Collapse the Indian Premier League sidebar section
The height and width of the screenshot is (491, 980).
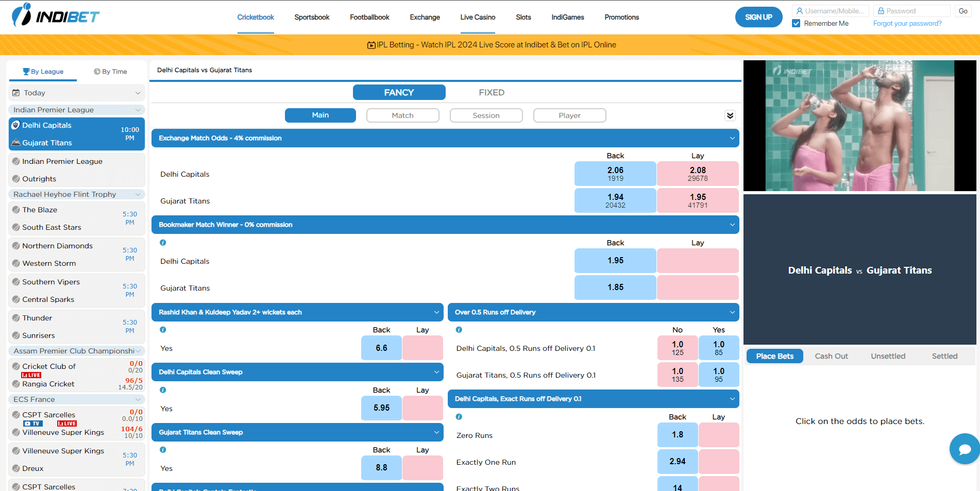pyautogui.click(x=137, y=109)
